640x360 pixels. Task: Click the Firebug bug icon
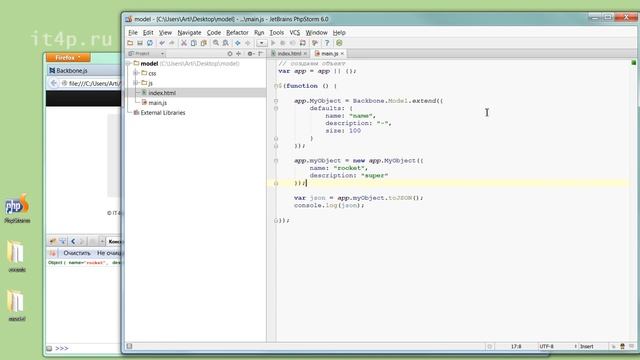pyautogui.click(x=53, y=242)
